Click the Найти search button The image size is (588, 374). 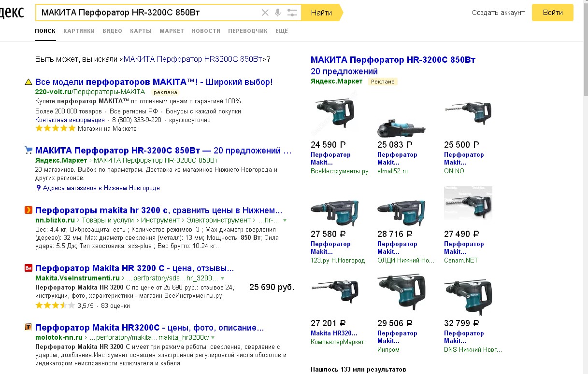(x=321, y=13)
